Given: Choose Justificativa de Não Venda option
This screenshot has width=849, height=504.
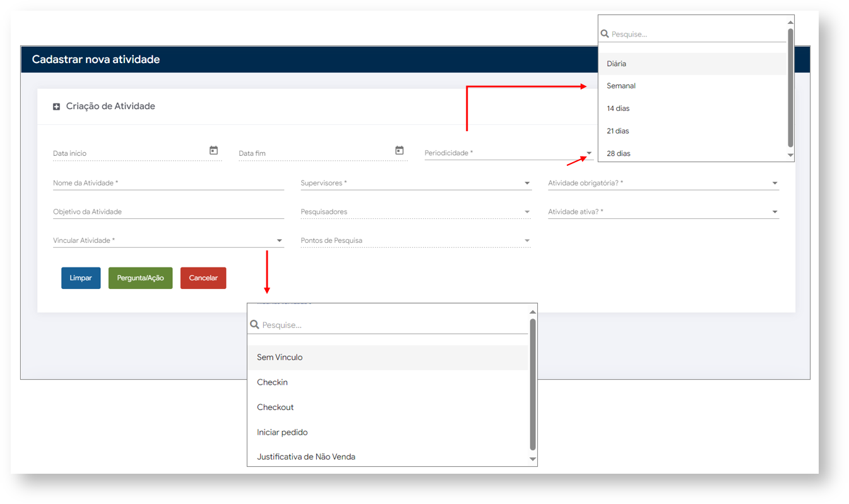Looking at the screenshot, I should click(x=306, y=457).
